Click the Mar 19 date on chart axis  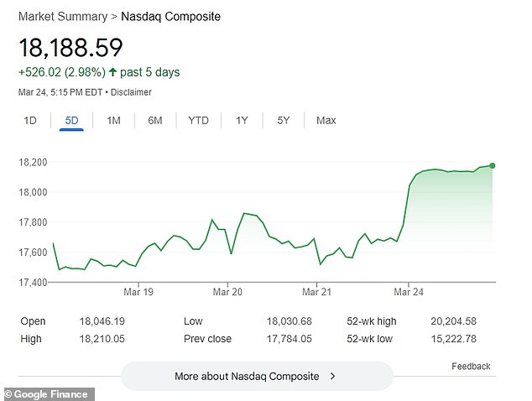pos(137,292)
